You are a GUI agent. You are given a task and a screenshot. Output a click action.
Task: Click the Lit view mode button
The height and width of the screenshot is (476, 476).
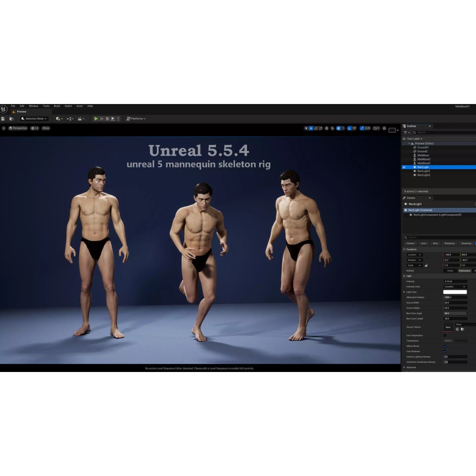tap(35, 128)
